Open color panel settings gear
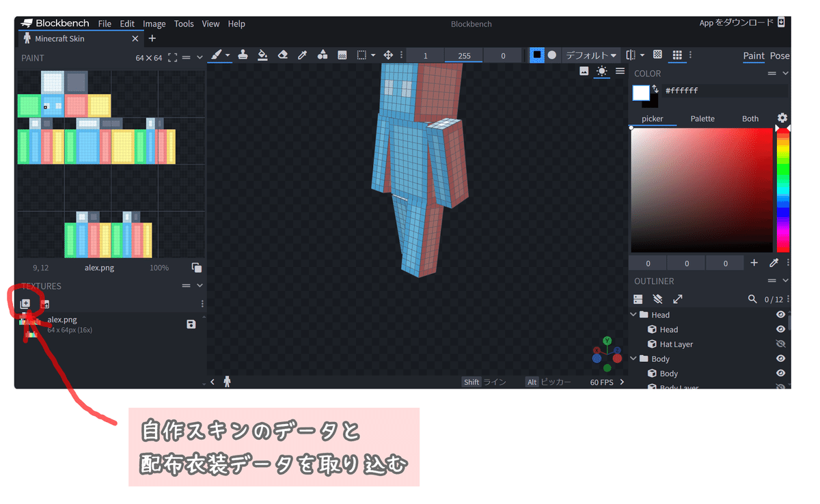 [782, 118]
